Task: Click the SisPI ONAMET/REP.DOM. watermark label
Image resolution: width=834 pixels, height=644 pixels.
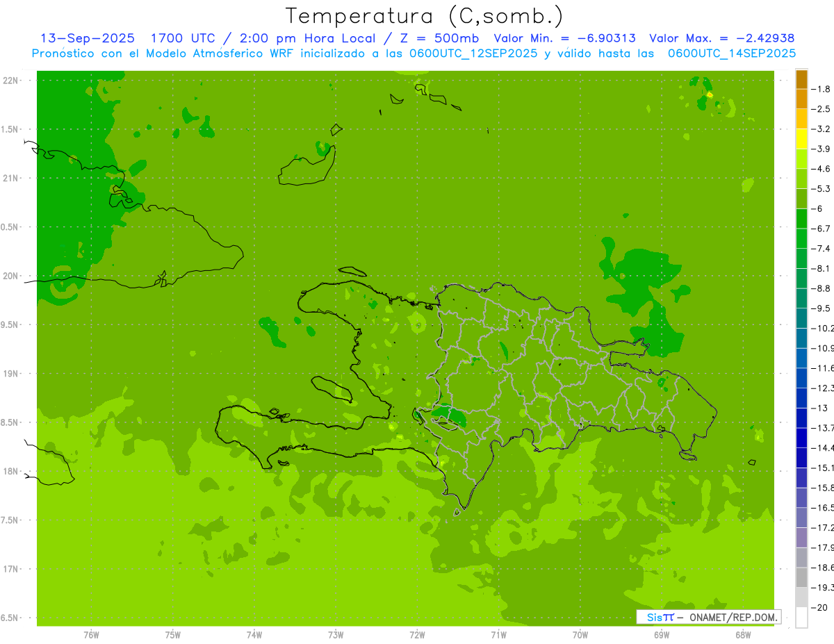Action: [709, 617]
